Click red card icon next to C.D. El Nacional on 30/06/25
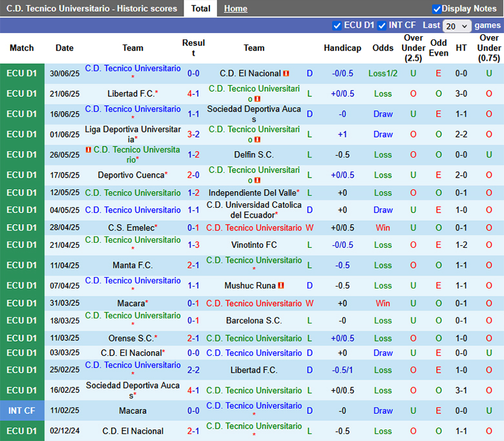This screenshot has width=504, height=441. point(286,74)
